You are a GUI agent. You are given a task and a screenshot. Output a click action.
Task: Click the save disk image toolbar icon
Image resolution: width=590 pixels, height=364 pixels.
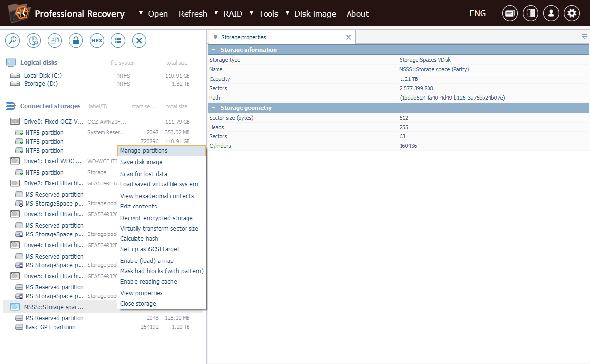click(x=54, y=41)
